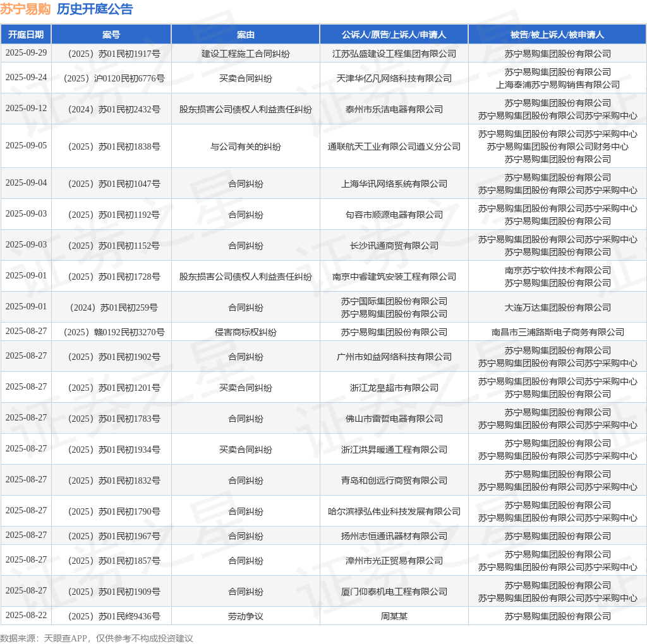Screen dimensions: 647x644
Task: Select case number (2025)苏01民初1967号
Action: [114, 537]
